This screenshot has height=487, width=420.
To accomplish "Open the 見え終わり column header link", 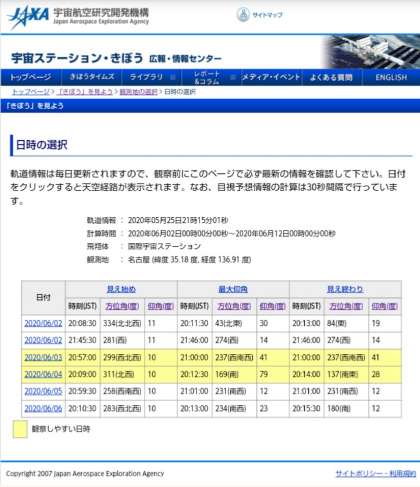I will 345,289.
